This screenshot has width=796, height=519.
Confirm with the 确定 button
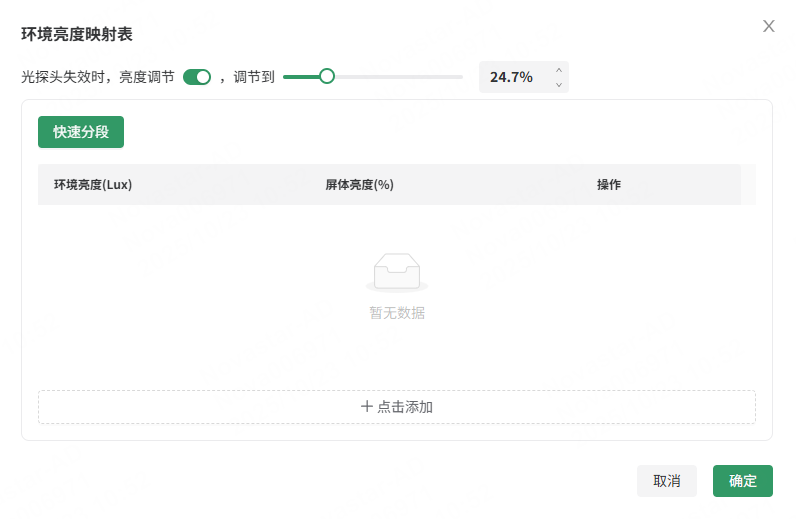click(743, 481)
